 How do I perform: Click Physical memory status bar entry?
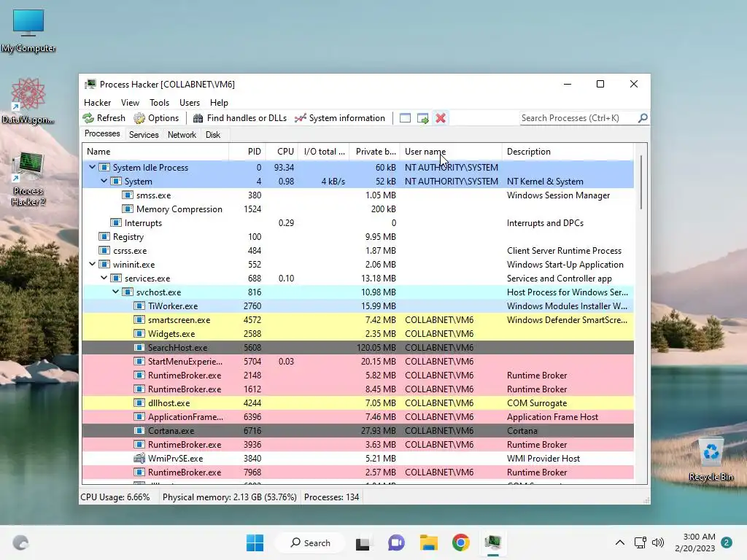[x=229, y=497]
